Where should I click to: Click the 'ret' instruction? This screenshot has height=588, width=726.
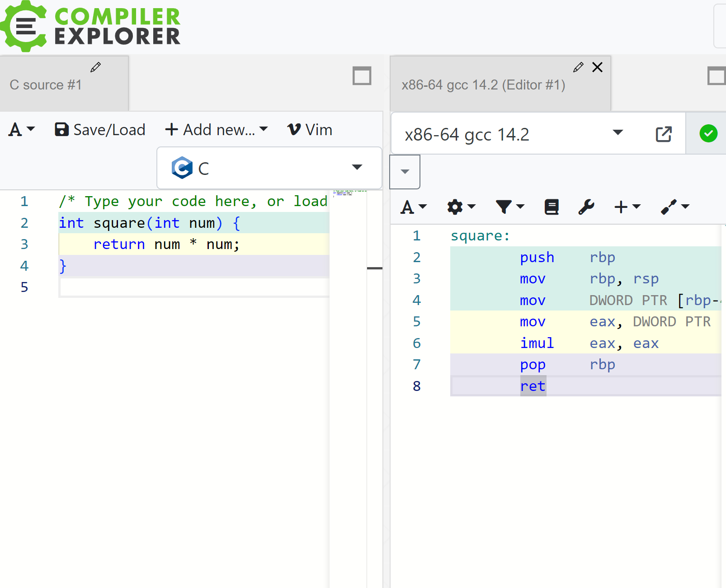[x=533, y=386]
